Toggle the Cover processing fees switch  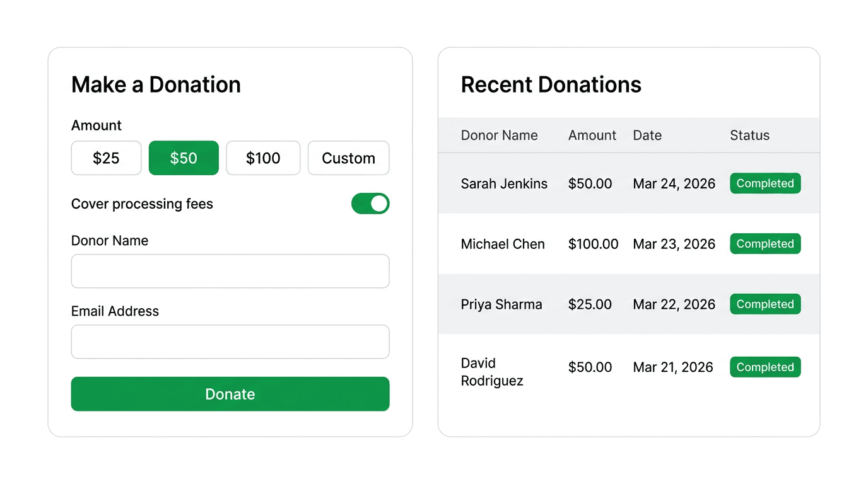[370, 204]
